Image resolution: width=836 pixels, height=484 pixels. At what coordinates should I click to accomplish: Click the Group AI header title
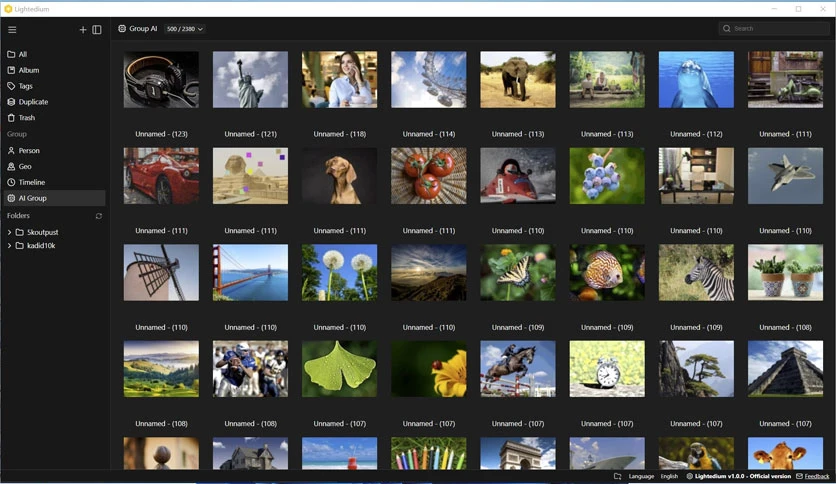(143, 29)
